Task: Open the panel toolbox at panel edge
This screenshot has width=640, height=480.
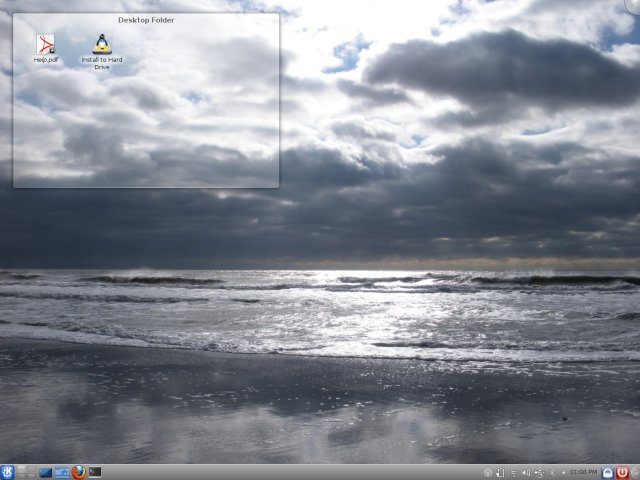Action: tap(635, 473)
